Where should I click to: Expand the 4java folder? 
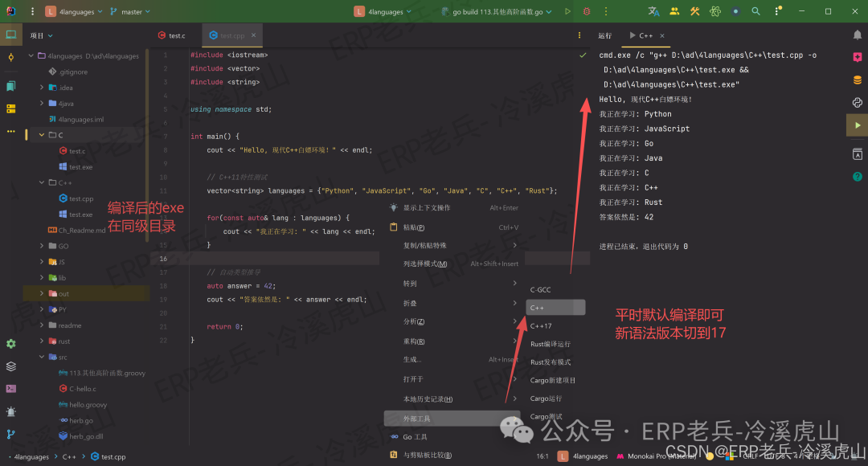coord(42,103)
